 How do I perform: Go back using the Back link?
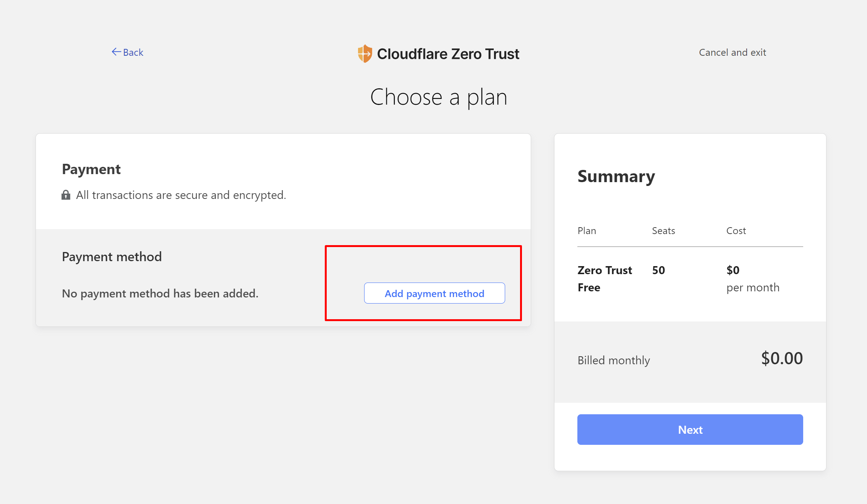[x=133, y=52]
